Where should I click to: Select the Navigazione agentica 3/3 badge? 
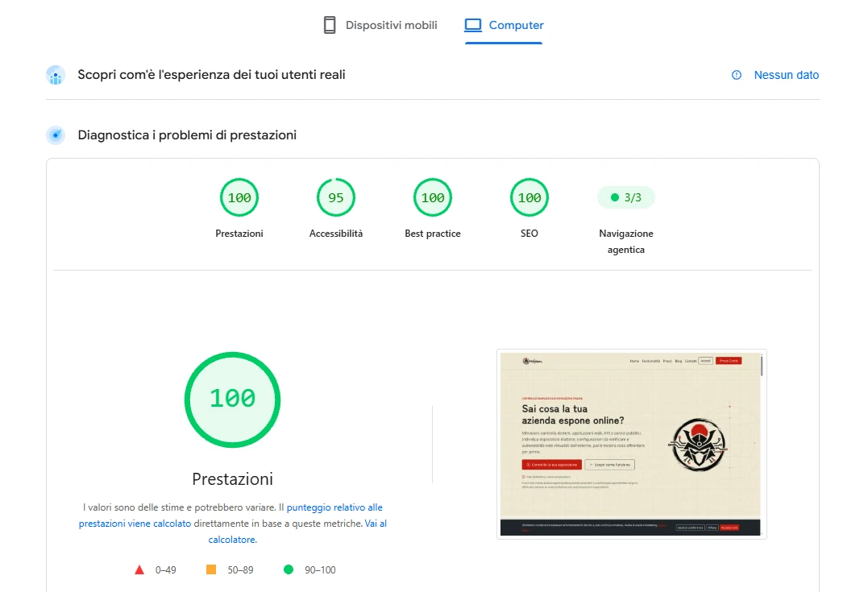(x=626, y=197)
